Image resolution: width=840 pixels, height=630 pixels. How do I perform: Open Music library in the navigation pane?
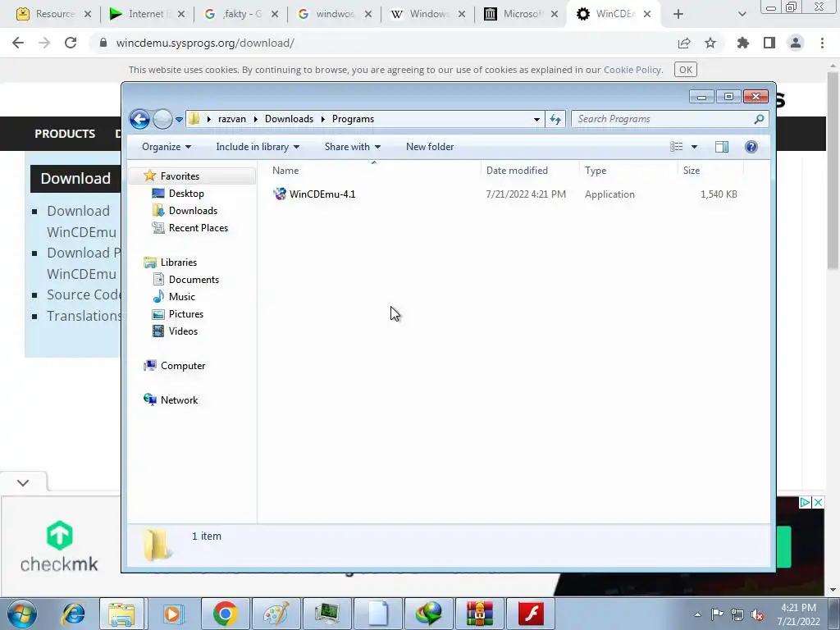click(x=181, y=296)
